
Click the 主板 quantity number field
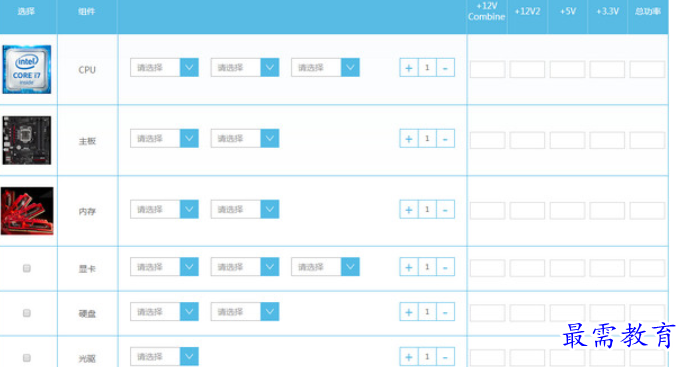click(427, 139)
